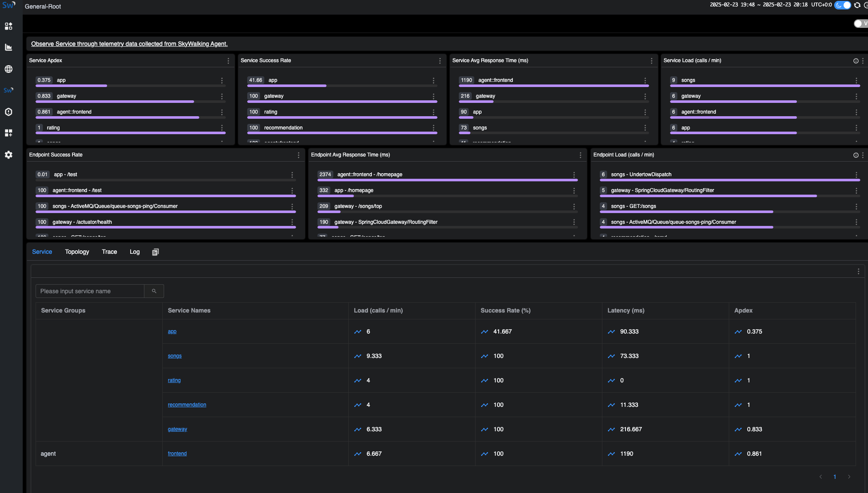Drag the Service Avg Response Time progress bar
The height and width of the screenshot is (493, 868).
point(553,85)
